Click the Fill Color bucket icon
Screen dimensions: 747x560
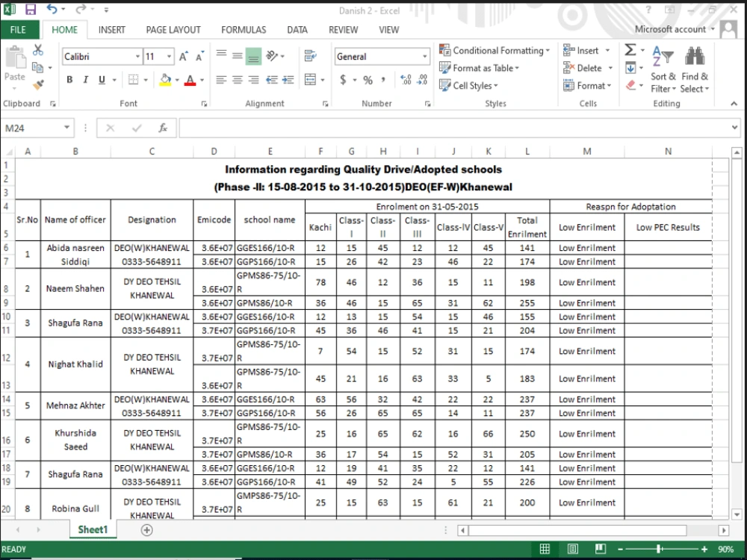165,80
